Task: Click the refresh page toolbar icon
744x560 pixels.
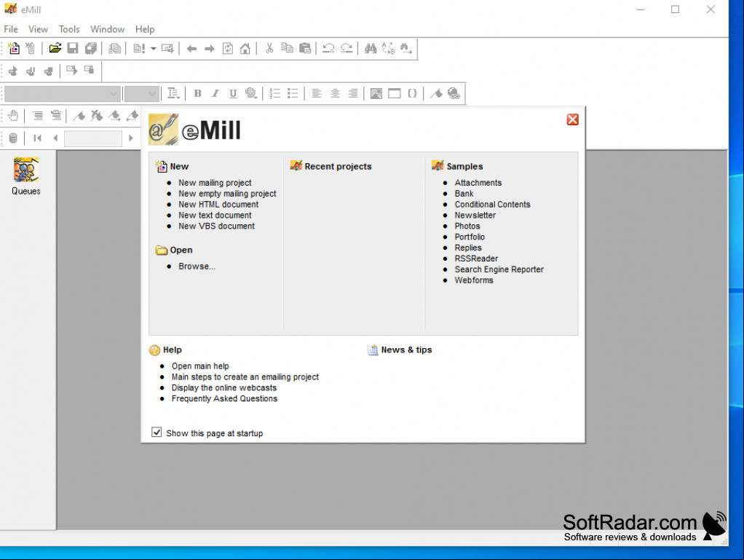Action: tap(228, 48)
